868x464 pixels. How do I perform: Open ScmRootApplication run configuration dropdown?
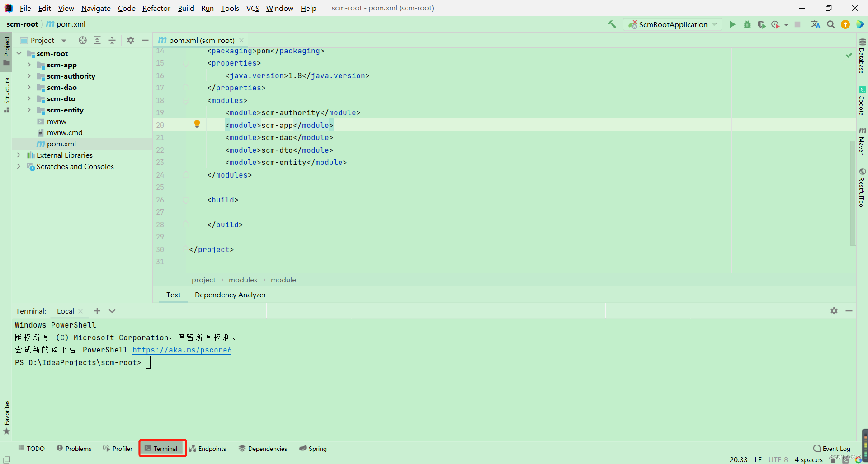click(x=672, y=24)
